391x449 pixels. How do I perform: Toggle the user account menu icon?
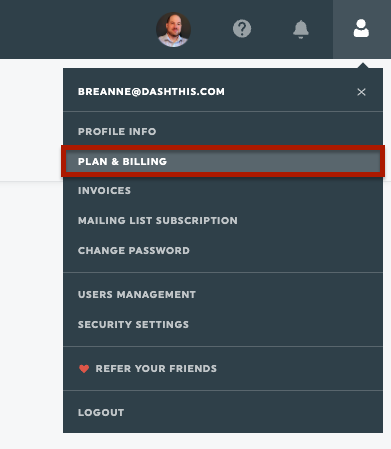pos(361,28)
